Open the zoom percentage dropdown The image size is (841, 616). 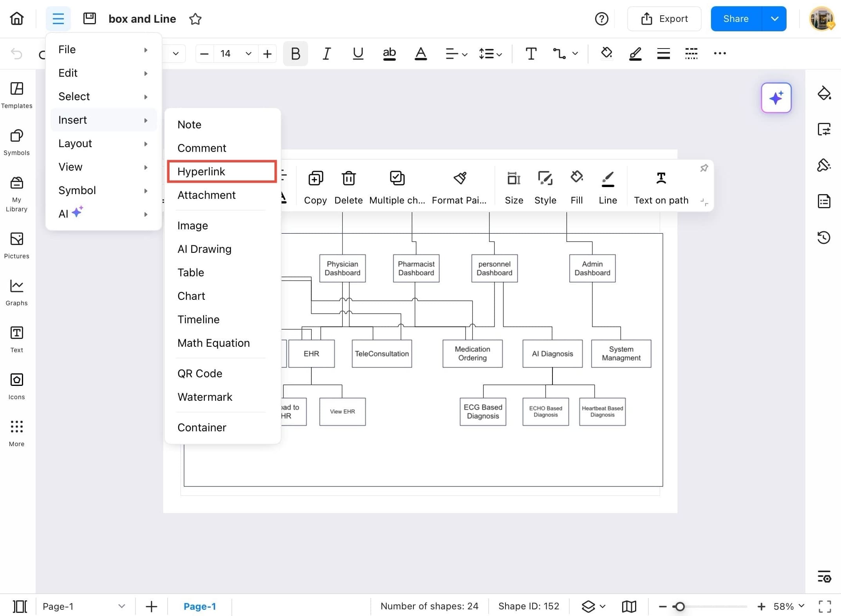[x=801, y=606]
